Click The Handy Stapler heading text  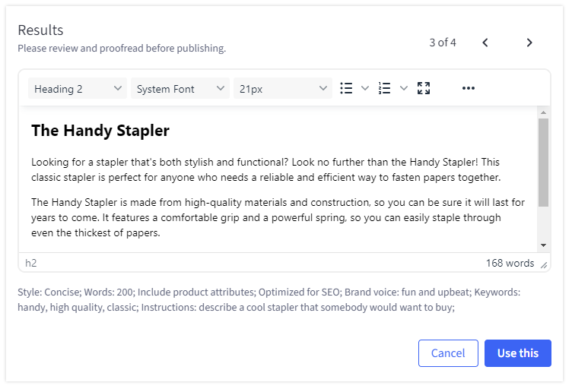(x=100, y=131)
